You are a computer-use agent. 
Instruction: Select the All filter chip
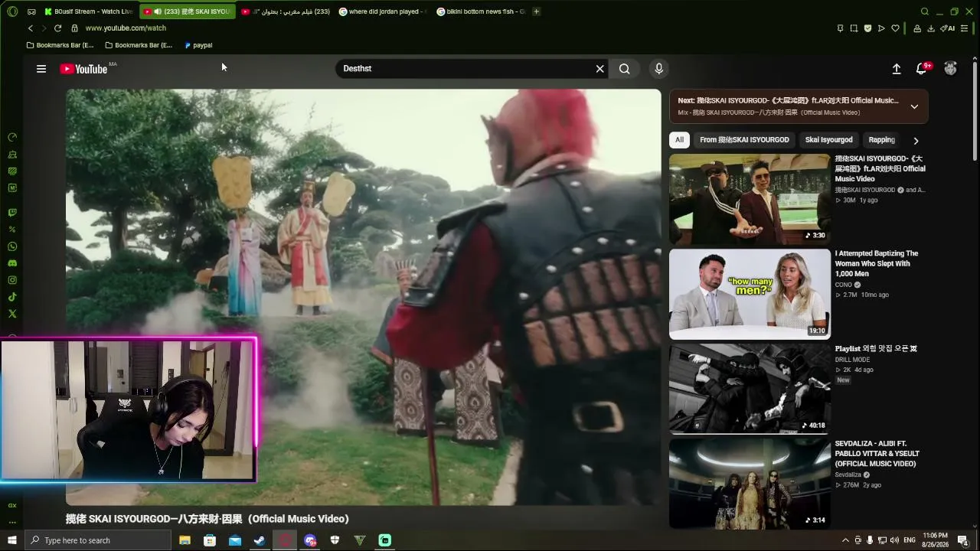pos(679,140)
